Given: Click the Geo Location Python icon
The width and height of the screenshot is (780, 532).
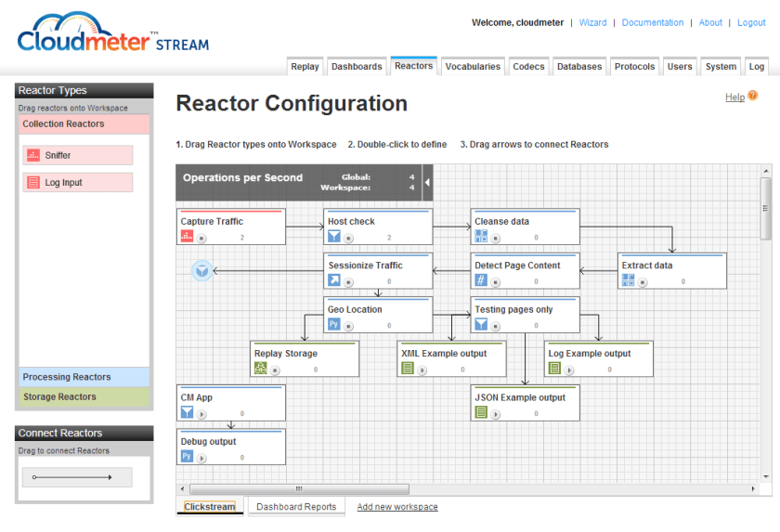Looking at the screenshot, I should (x=334, y=324).
